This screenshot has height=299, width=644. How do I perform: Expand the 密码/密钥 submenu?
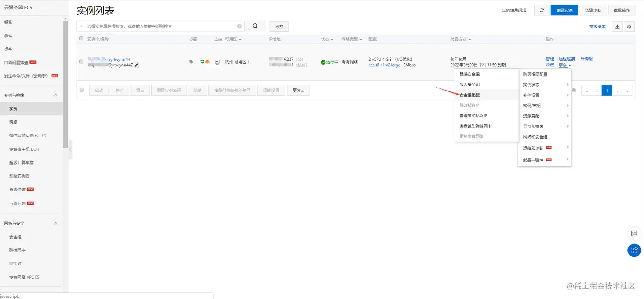click(544, 105)
